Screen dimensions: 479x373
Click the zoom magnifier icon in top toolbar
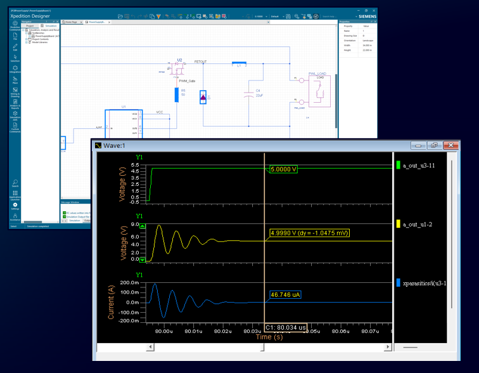296,16
